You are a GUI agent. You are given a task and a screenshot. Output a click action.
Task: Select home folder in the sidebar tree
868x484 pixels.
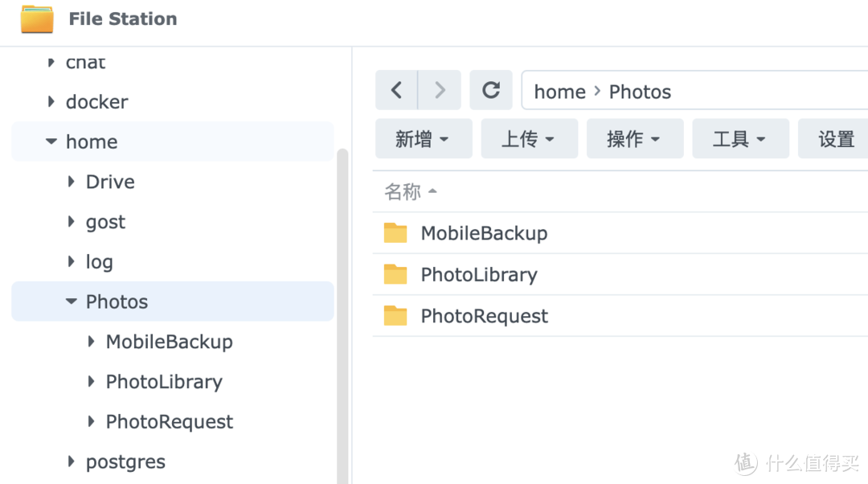point(92,142)
